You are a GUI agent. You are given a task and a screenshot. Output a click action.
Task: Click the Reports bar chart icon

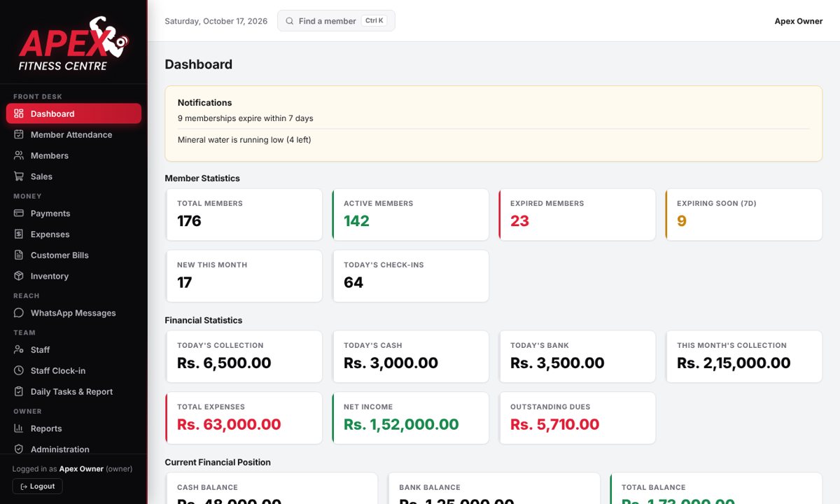[19, 428]
